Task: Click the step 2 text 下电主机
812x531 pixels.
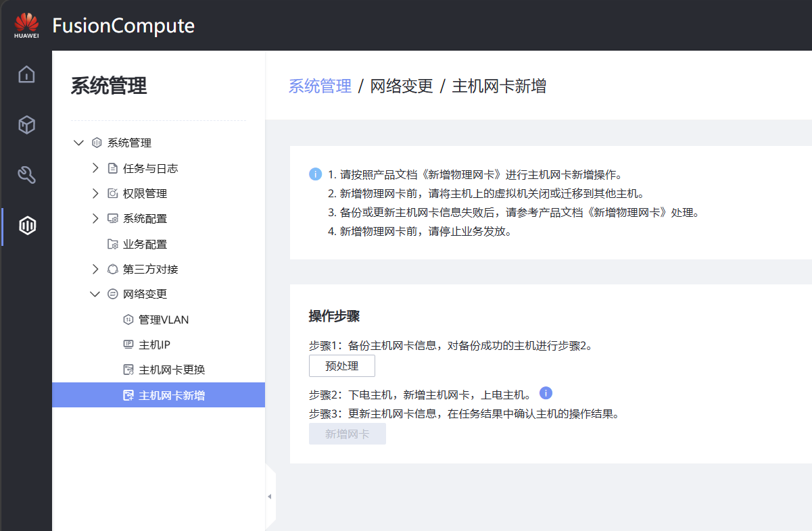Action: 421,393
